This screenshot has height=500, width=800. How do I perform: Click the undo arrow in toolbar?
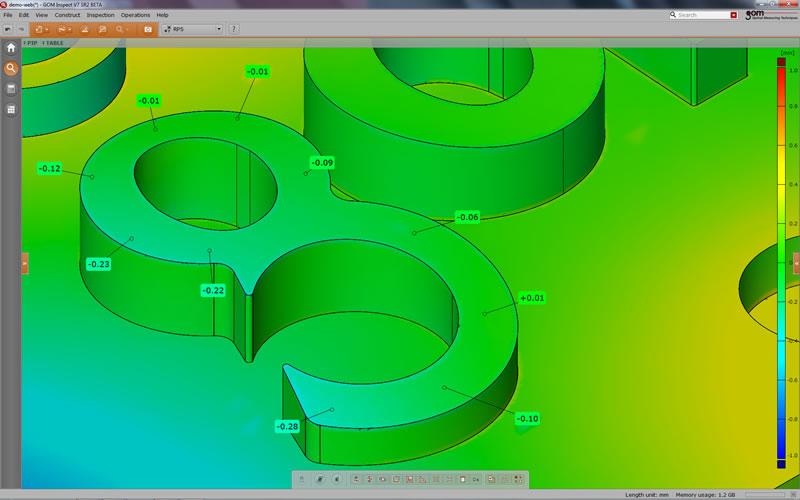coord(8,30)
